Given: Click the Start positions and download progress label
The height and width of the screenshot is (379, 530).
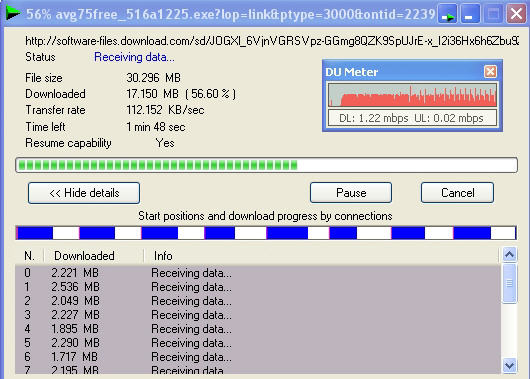Looking at the screenshot, I should [265, 216].
